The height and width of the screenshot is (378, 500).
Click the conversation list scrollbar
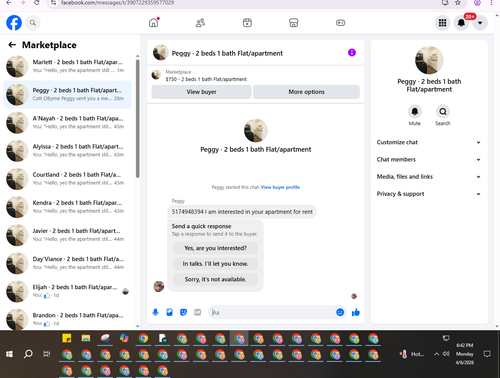(x=138, y=119)
